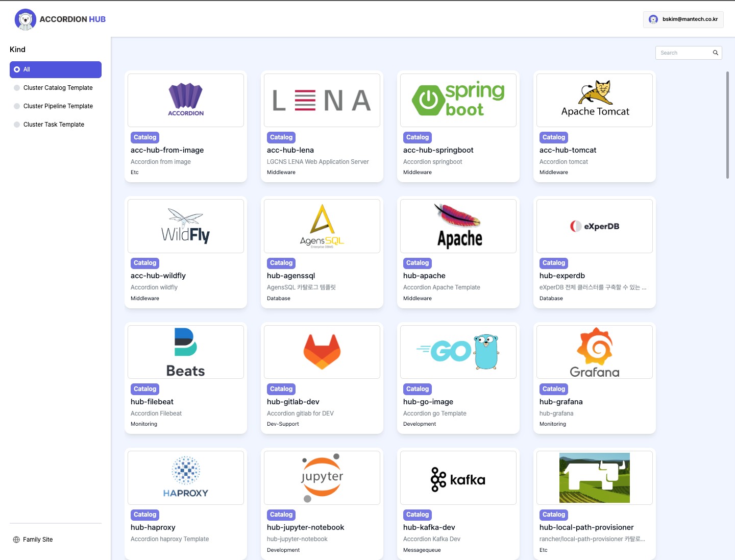Open hub-filebeat catalog title

(x=152, y=402)
